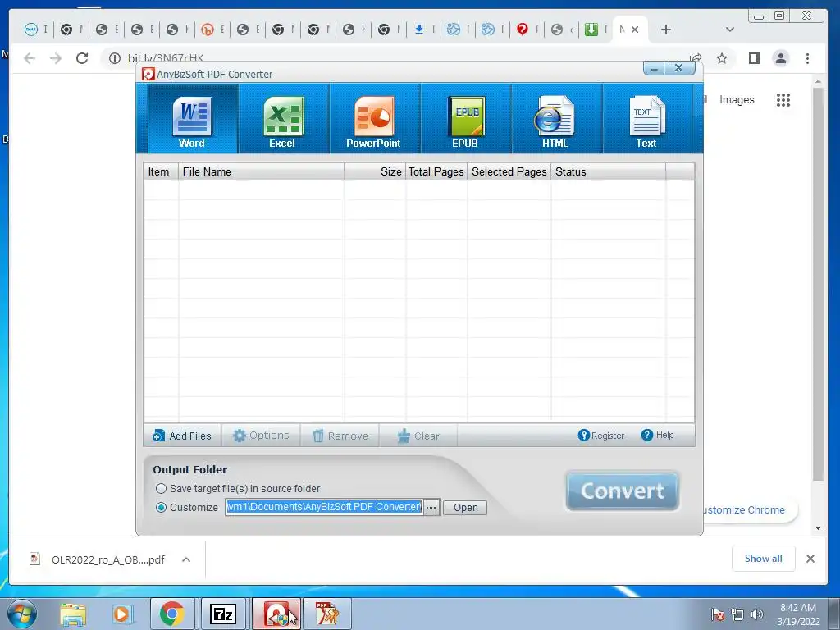Click Chrome page vertical scrollbar

(x=818, y=284)
